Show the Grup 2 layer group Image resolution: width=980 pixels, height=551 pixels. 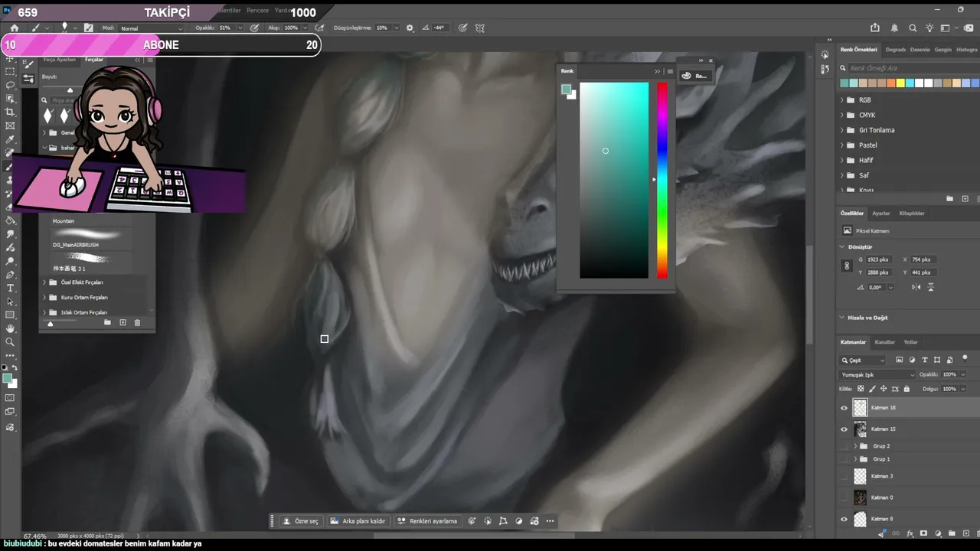pos(844,446)
